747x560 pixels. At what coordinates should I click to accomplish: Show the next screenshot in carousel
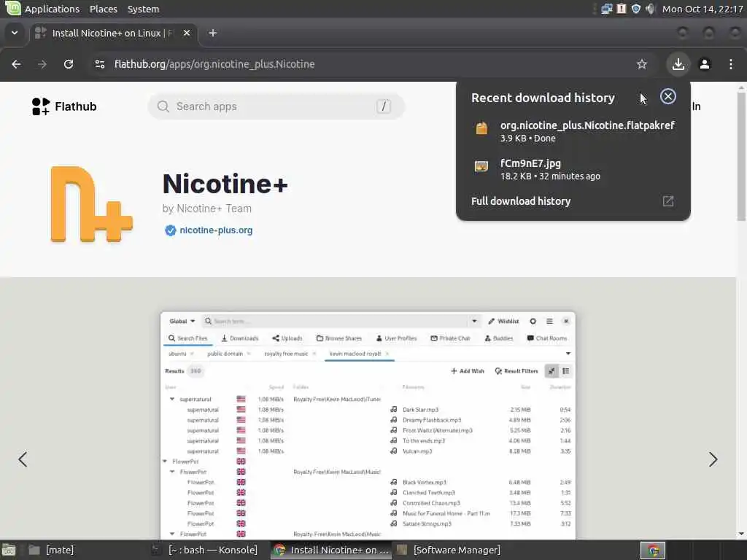coord(713,459)
